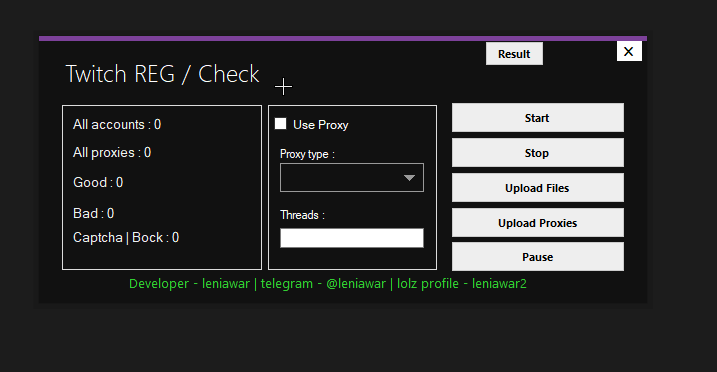This screenshot has height=372, width=717.
Task: Pause the running task
Action: pyautogui.click(x=538, y=257)
